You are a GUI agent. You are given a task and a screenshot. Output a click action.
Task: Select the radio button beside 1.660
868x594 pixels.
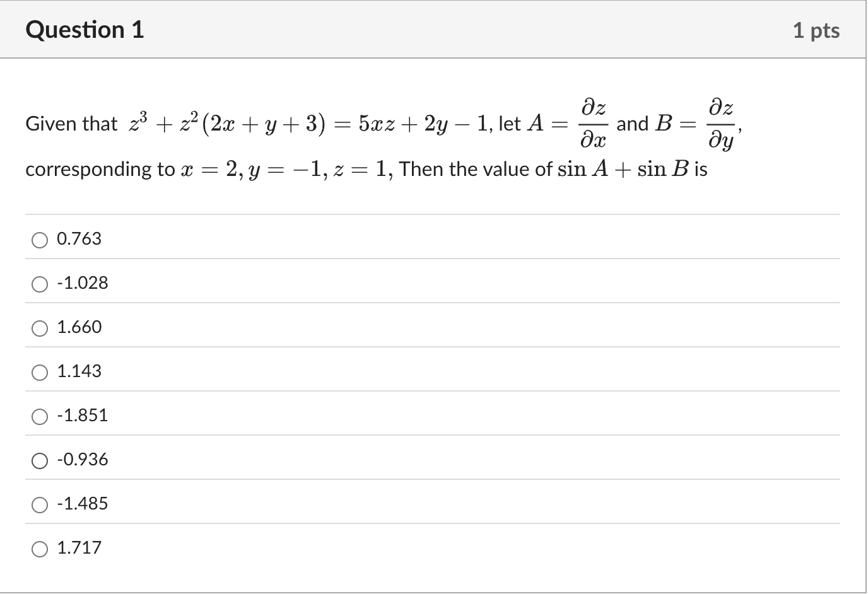click(x=40, y=328)
